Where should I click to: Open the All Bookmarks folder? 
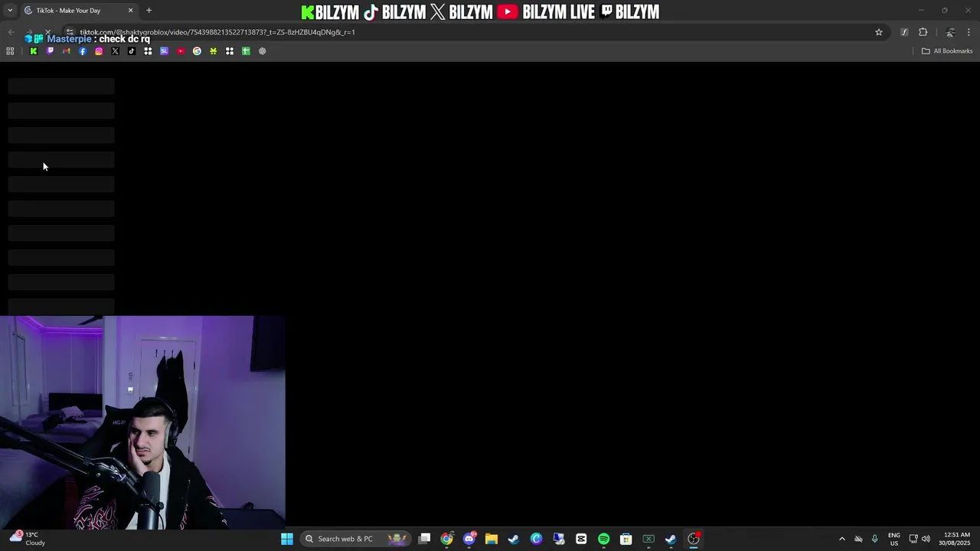947,51
